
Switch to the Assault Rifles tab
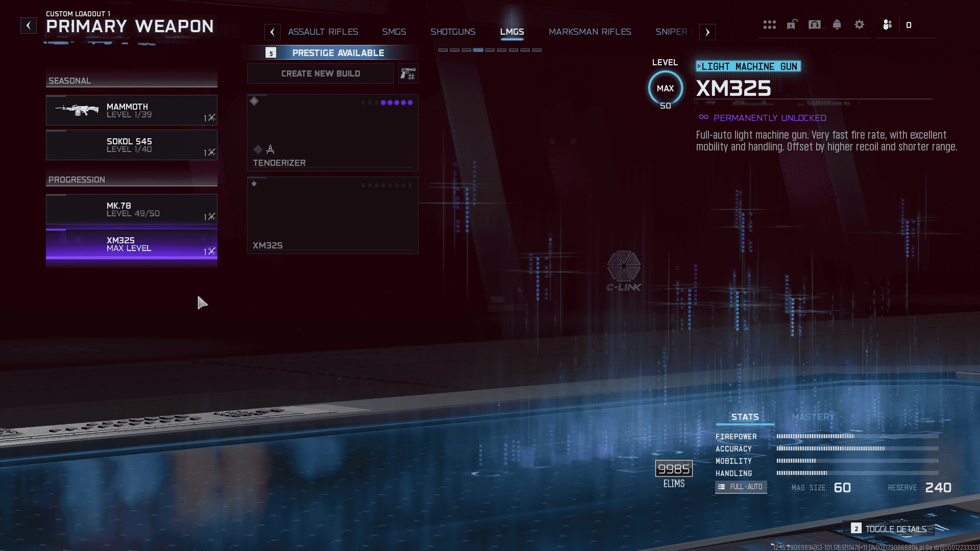(323, 32)
